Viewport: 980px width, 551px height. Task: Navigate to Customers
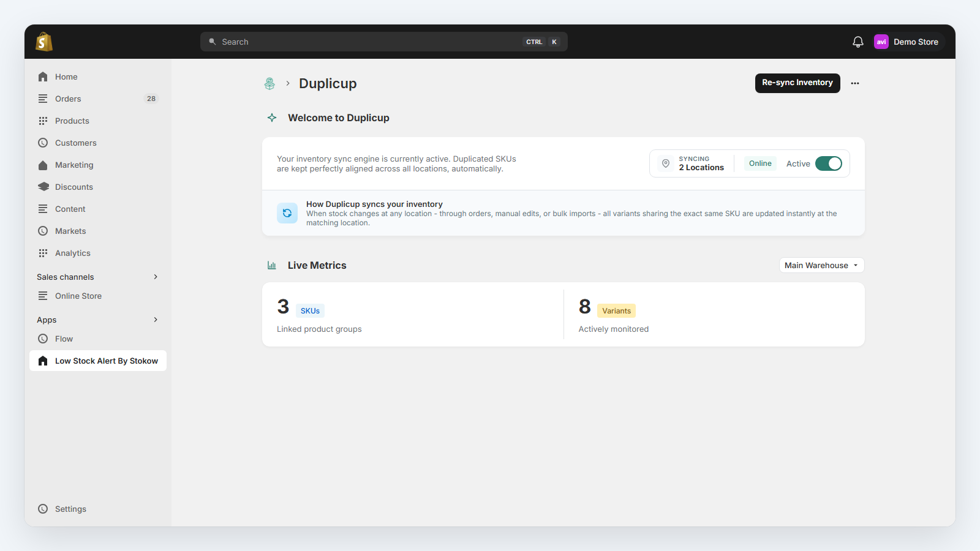(98, 143)
